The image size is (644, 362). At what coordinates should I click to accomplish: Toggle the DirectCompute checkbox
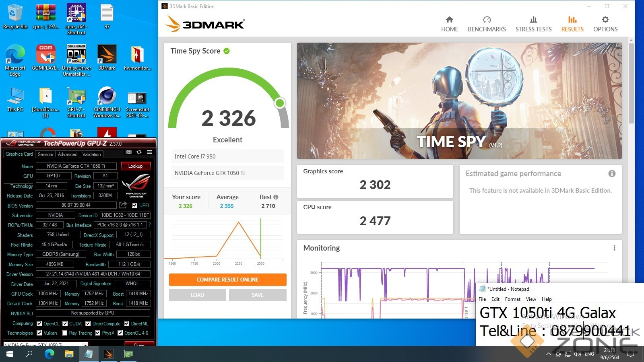point(88,323)
